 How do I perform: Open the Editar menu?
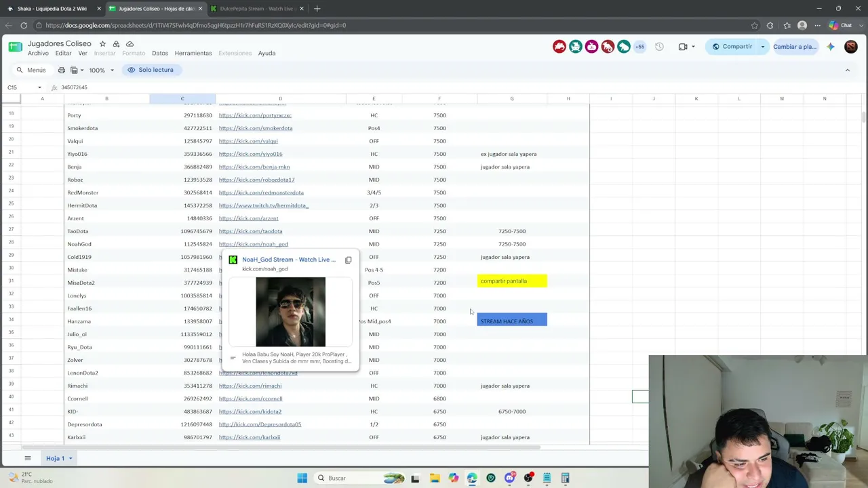[x=63, y=54]
